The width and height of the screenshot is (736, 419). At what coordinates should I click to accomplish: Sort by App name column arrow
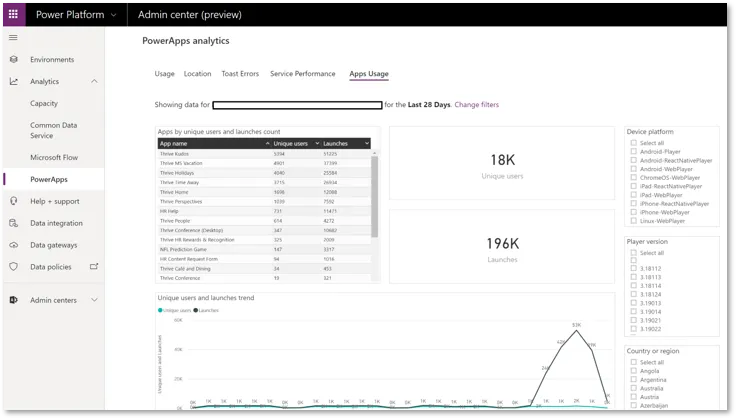pyautogui.click(x=268, y=144)
